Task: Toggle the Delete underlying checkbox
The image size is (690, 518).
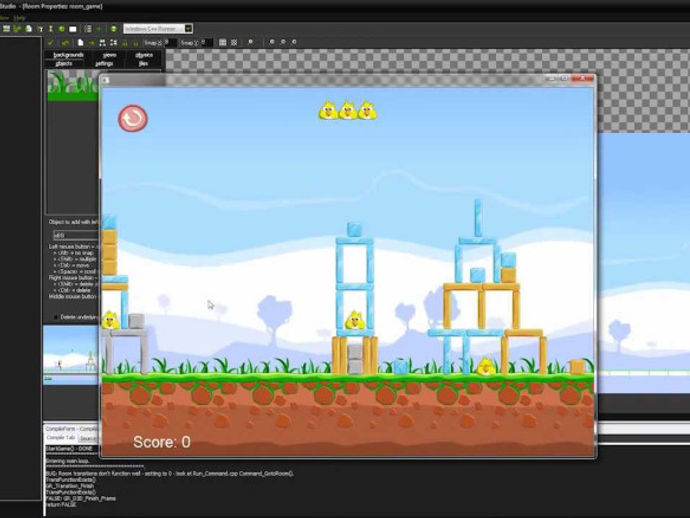Action: [x=55, y=317]
